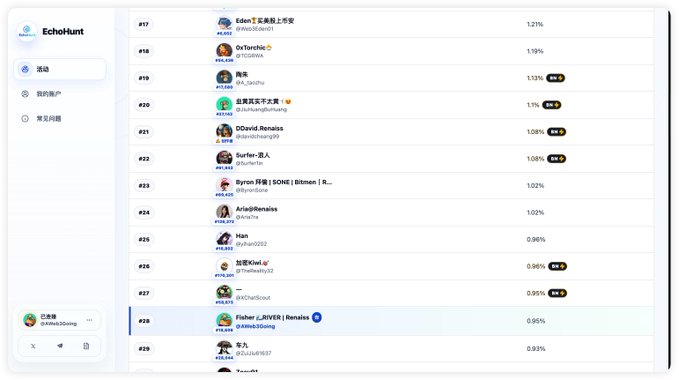This screenshot has height=380, width=679.
Task: Click the BN badge in row #19
Action: pos(556,78)
